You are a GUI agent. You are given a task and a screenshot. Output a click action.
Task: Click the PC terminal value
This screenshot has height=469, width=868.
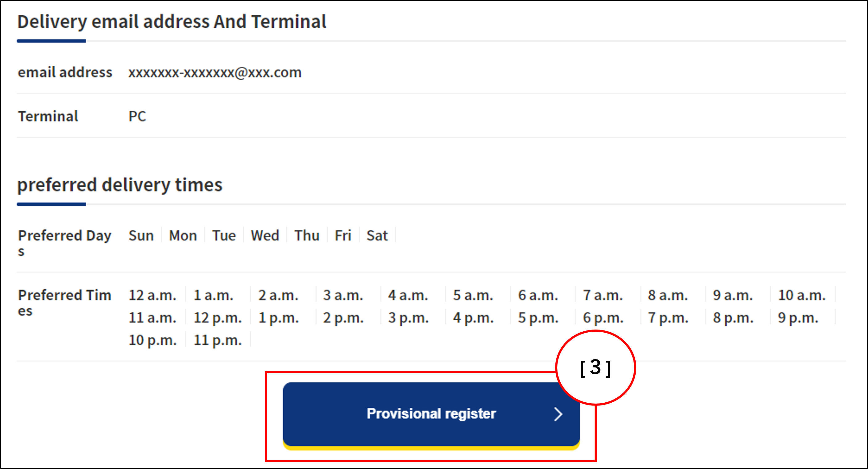[x=137, y=116]
